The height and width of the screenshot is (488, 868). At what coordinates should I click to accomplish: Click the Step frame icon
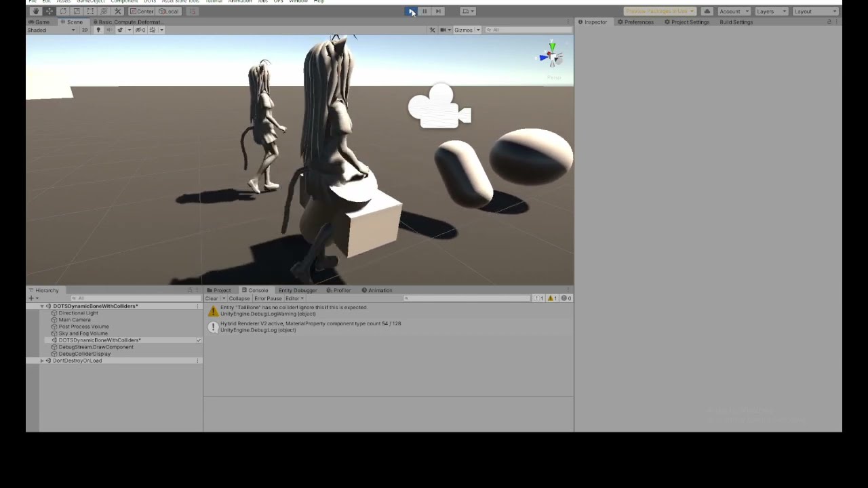click(437, 11)
